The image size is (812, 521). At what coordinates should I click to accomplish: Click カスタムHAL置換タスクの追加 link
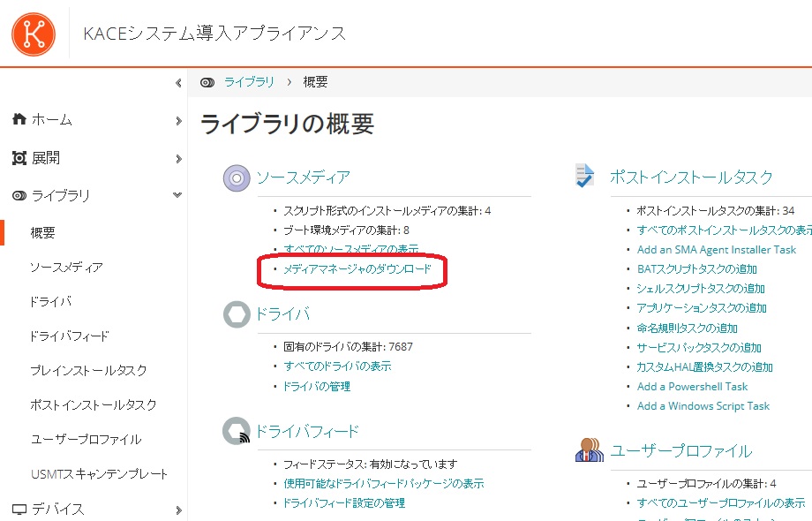click(x=705, y=367)
